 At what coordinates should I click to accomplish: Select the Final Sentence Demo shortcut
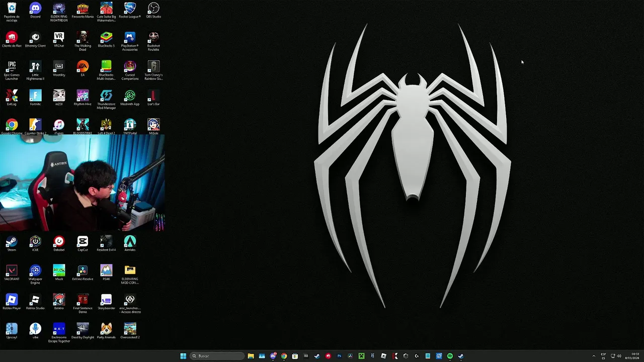pos(83,304)
